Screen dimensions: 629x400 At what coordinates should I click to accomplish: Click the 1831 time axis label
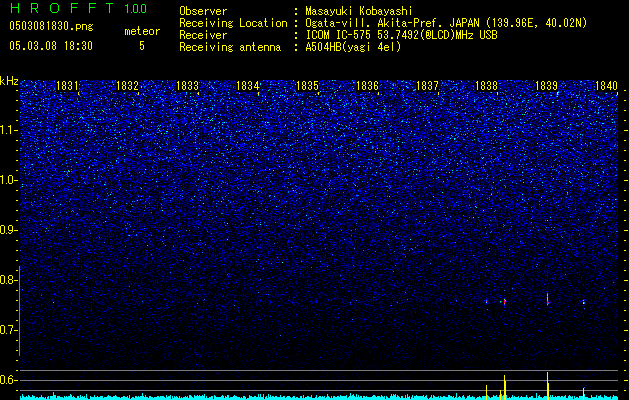[67, 85]
